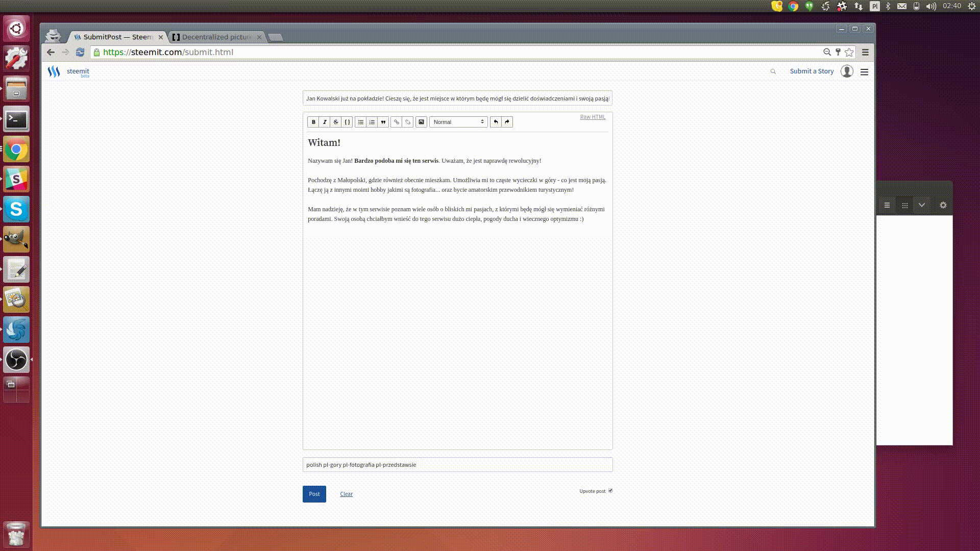The width and height of the screenshot is (980, 551).
Task: Switch editor to Raw HTML
Action: click(x=593, y=117)
